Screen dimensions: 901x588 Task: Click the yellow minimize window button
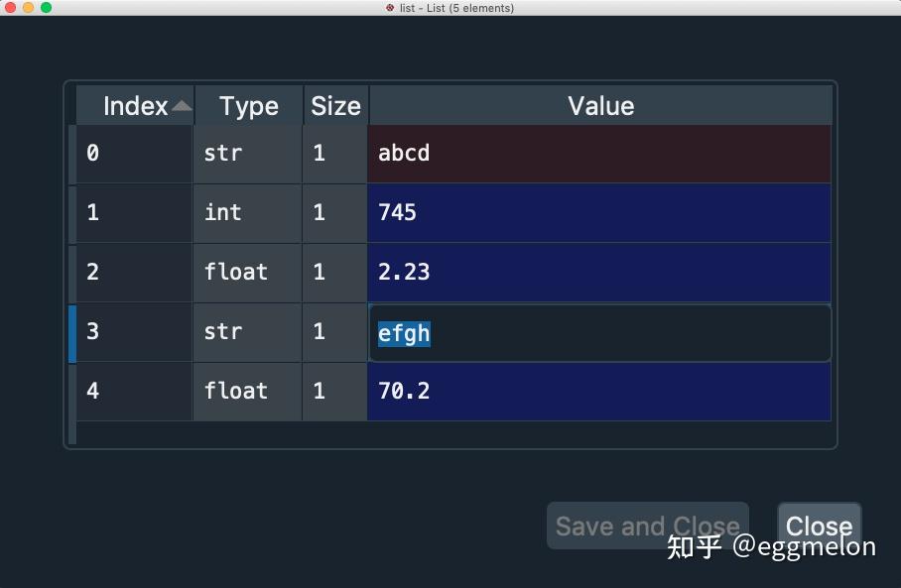28,8
